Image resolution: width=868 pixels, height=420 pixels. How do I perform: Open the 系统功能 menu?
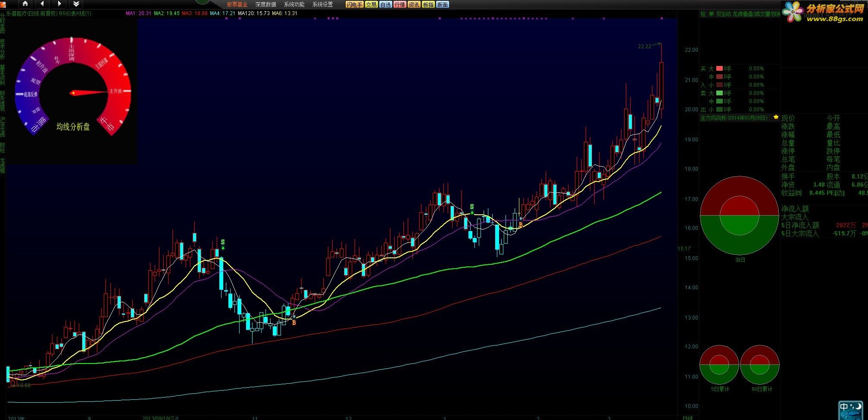(x=294, y=4)
